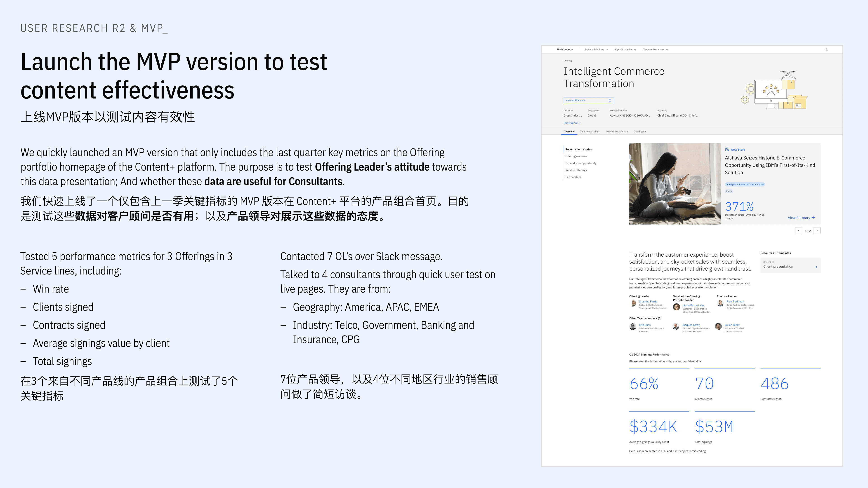Click Jacques Leroy avatar photo
The image size is (868, 488).
(676, 326)
